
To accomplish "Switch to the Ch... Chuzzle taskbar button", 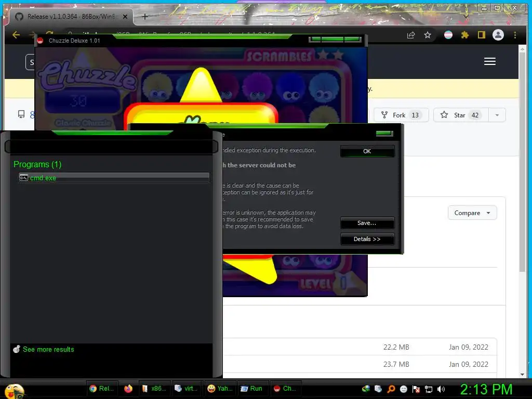I will pos(285,389).
